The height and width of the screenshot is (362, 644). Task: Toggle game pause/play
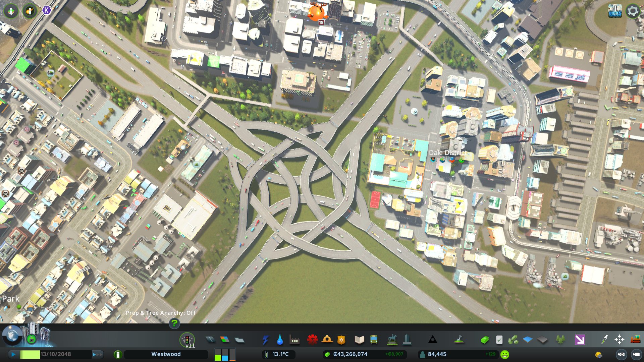[13, 354]
